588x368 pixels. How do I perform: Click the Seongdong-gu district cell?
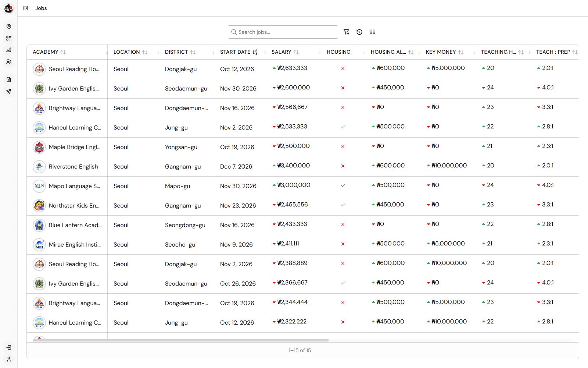[x=185, y=225]
